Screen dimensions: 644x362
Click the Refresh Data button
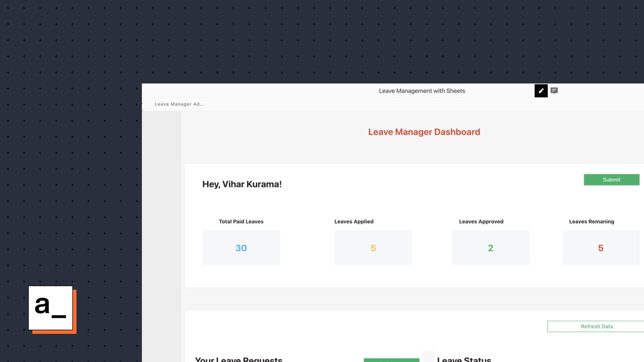tap(597, 326)
